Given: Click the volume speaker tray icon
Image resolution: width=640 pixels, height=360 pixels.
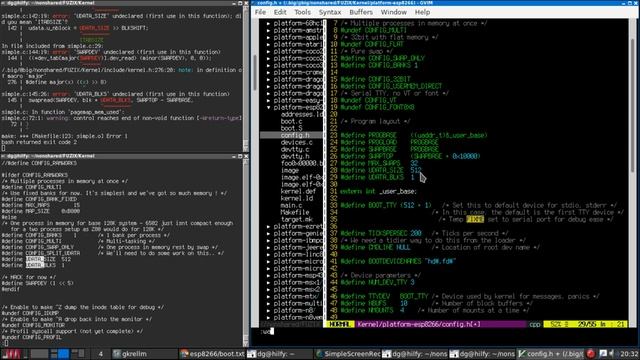Looking at the screenshot, I should [612, 354].
